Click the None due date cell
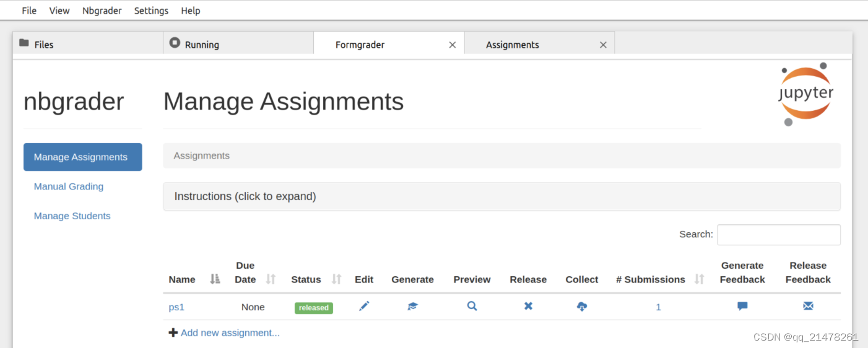The height and width of the screenshot is (348, 868). tap(253, 307)
